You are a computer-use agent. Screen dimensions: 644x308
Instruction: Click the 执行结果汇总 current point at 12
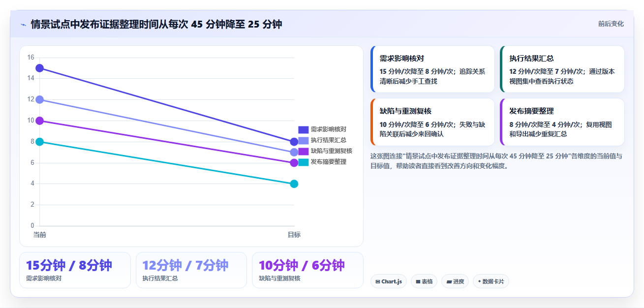40,99
